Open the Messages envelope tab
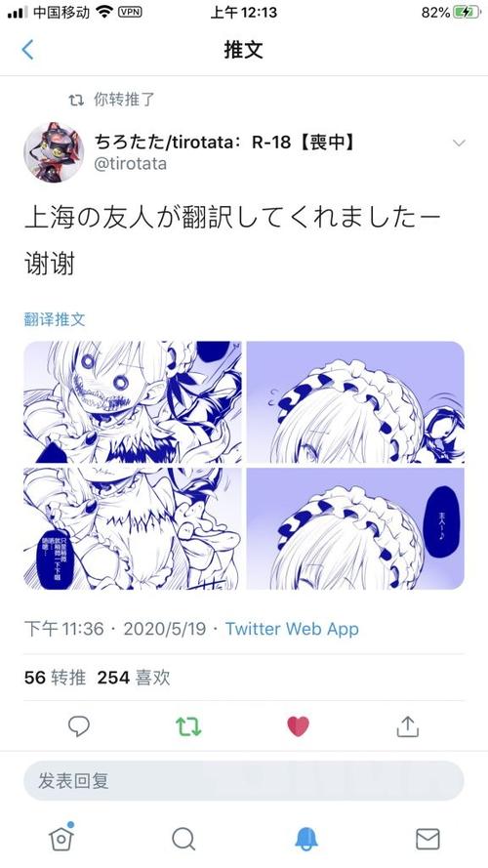 pos(427,840)
